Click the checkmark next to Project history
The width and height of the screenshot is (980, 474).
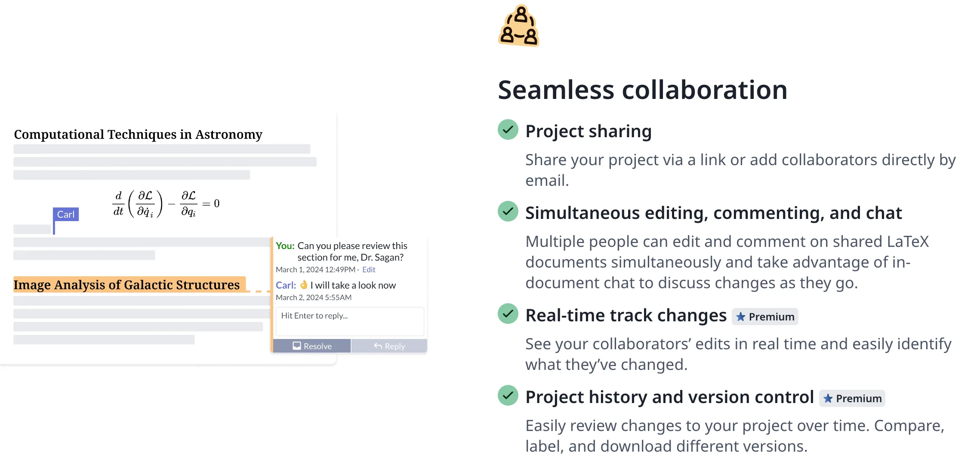click(508, 396)
